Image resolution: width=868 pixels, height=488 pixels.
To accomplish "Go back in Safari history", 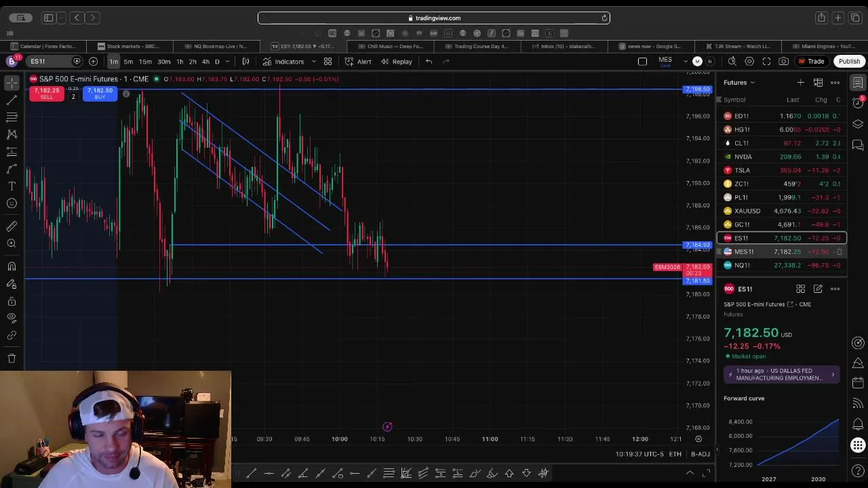I will (77, 18).
